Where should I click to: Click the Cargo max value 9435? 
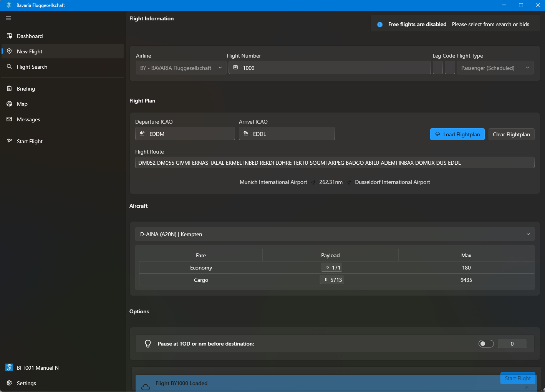click(x=466, y=280)
